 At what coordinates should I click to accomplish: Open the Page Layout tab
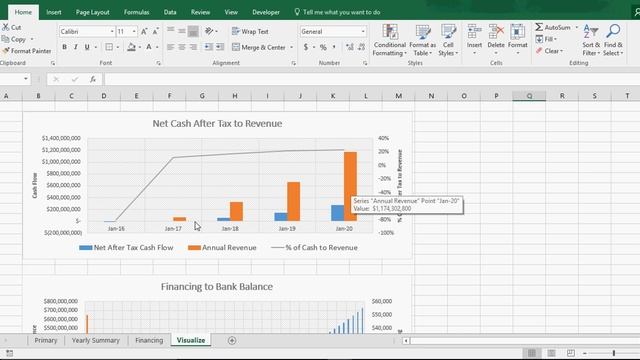92,12
